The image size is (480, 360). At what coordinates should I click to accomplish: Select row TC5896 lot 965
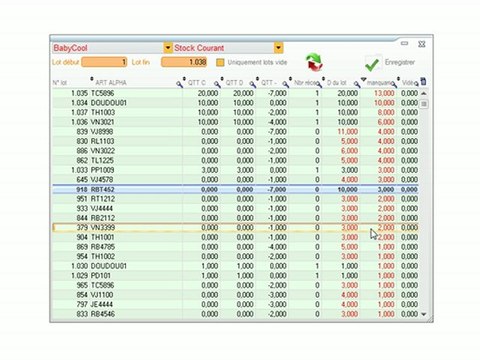point(235,285)
